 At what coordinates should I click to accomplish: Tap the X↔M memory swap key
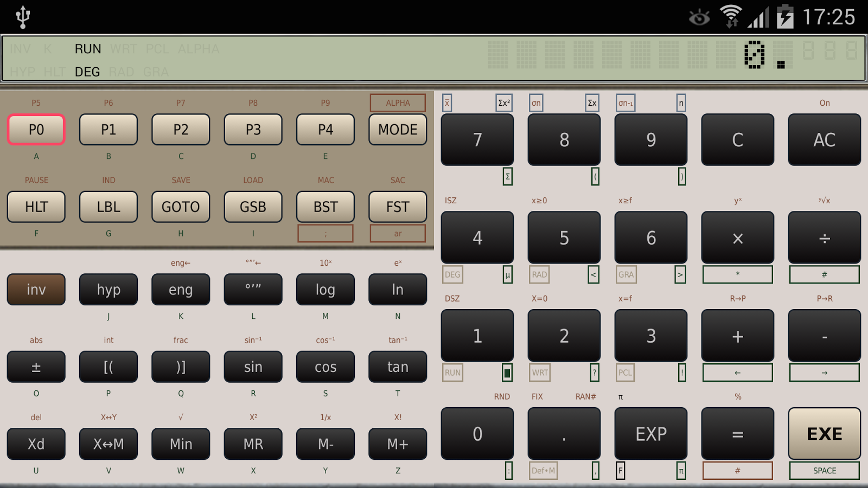(108, 444)
